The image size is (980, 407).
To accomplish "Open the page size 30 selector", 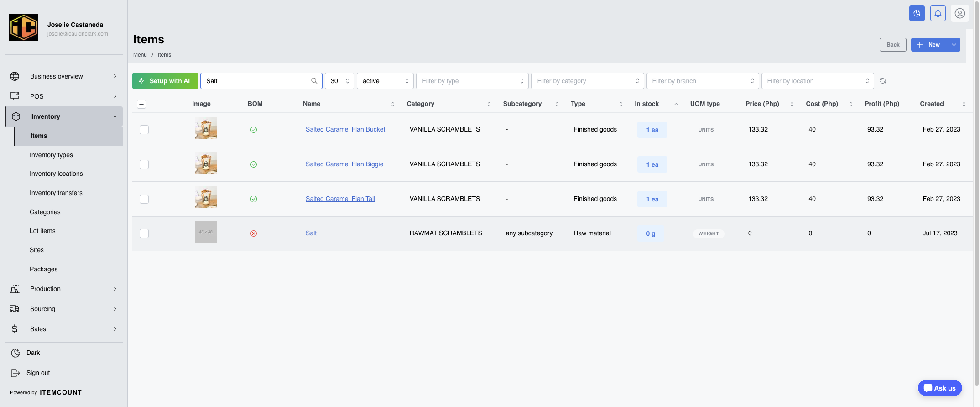I will (x=339, y=81).
